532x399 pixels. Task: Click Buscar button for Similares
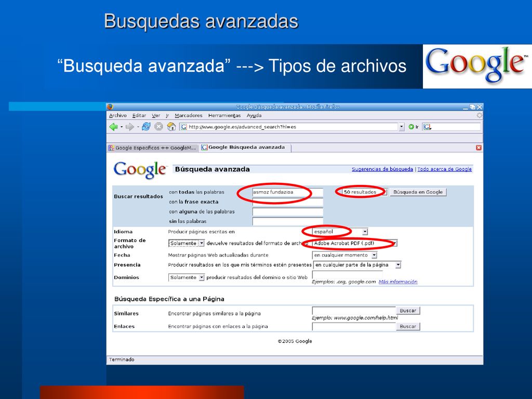(x=408, y=311)
